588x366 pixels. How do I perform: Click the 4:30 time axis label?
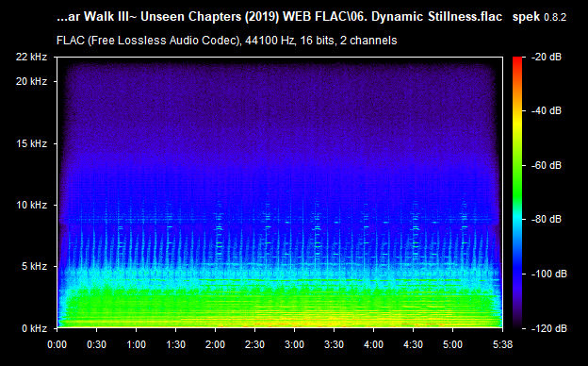click(x=414, y=344)
